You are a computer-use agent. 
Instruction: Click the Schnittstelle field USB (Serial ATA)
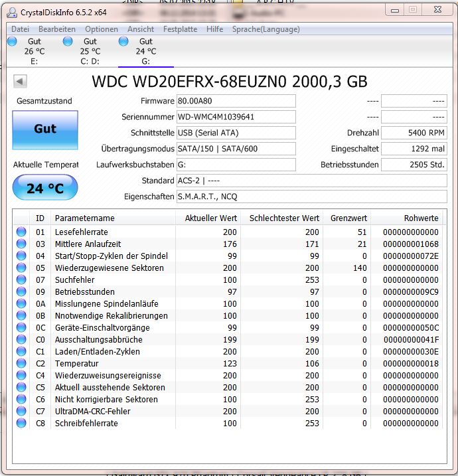(x=236, y=133)
